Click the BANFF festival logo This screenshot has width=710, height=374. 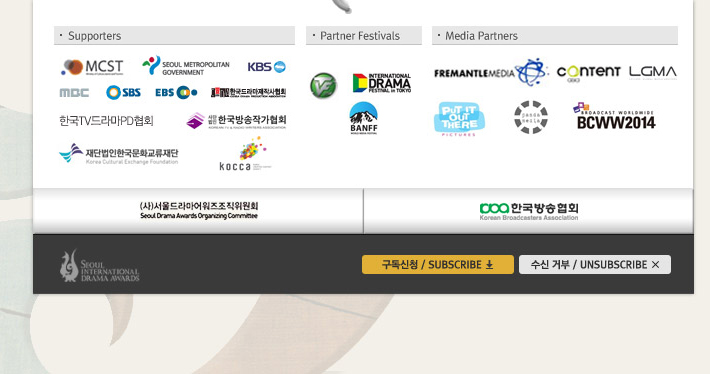(364, 118)
